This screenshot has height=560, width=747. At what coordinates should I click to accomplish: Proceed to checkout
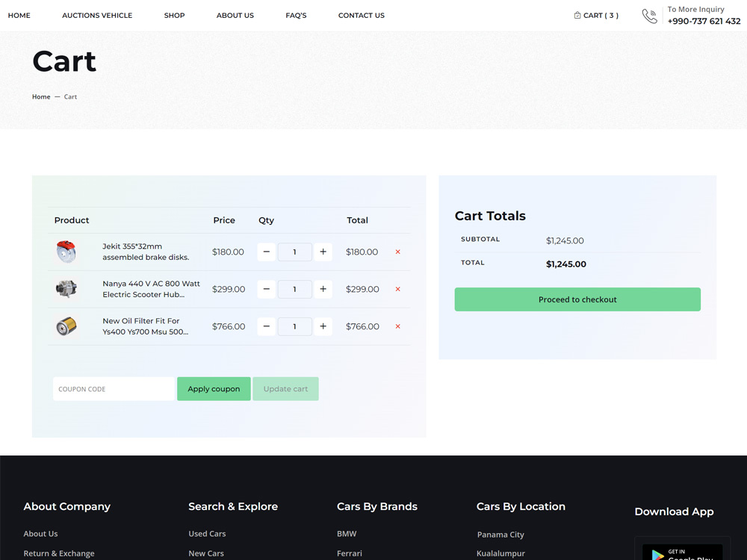pyautogui.click(x=577, y=299)
